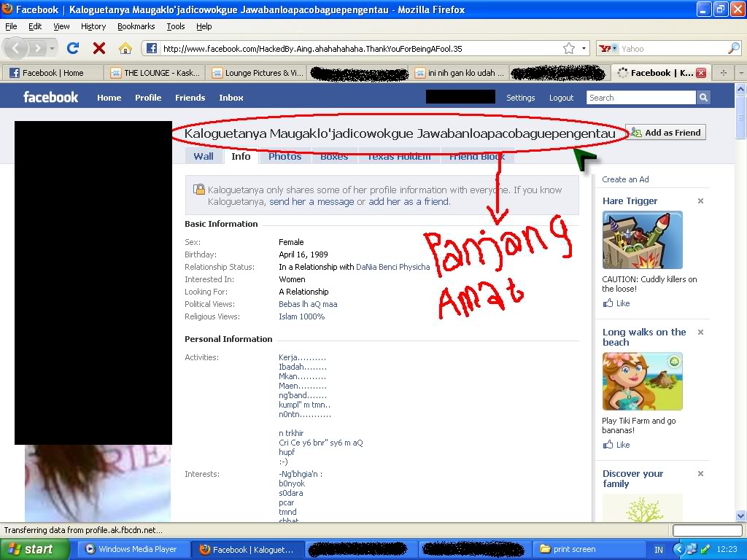This screenshot has width=747, height=560.
Task: Click scrollbar down arrow
Action: pos(740,516)
